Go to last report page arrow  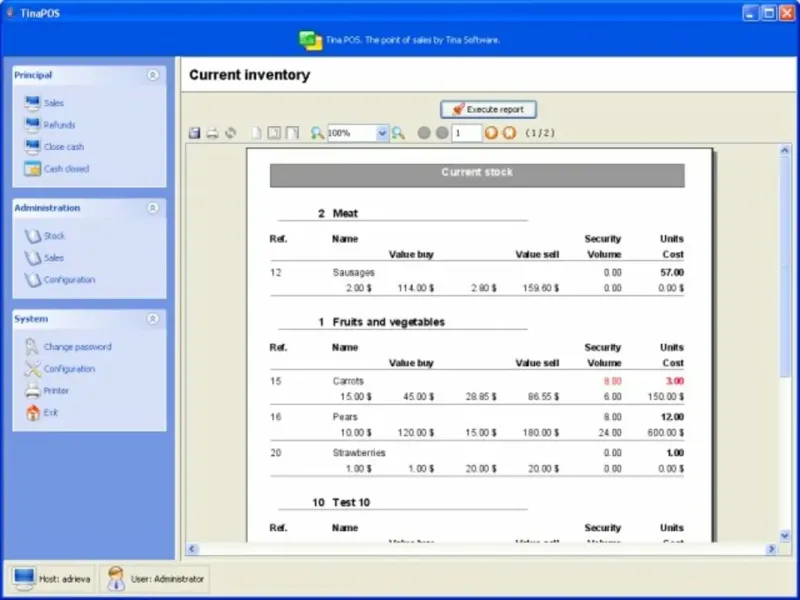(x=509, y=133)
